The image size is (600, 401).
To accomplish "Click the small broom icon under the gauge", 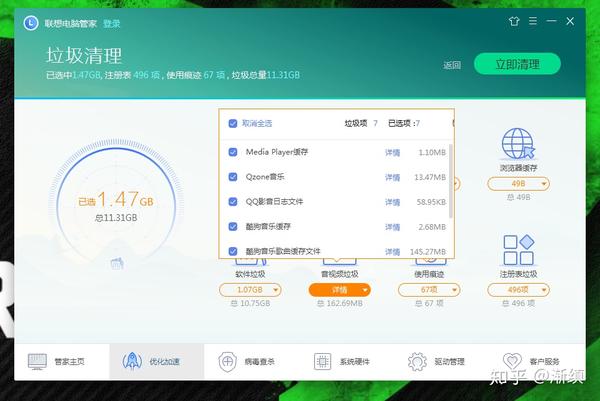I will pyautogui.click(x=117, y=263).
